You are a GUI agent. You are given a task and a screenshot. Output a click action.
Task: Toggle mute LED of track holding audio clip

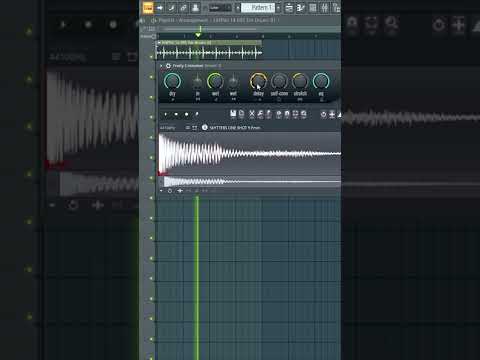coord(151,57)
